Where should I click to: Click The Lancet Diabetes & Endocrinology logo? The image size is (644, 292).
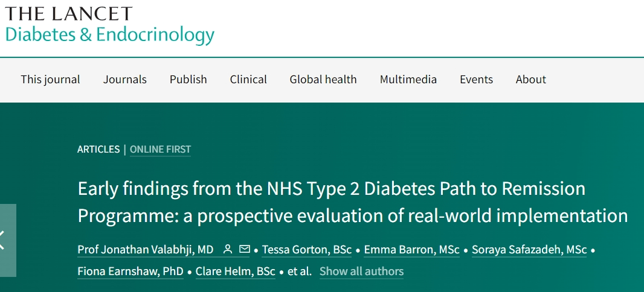(x=110, y=25)
